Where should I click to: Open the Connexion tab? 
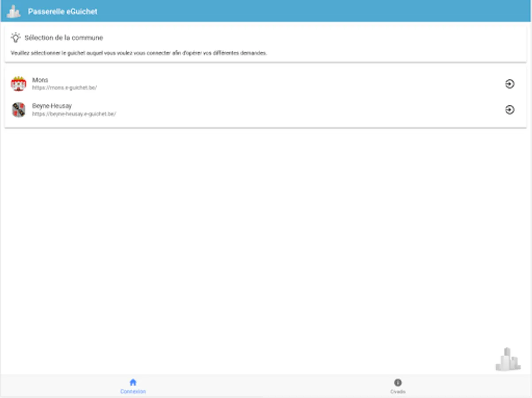(133, 385)
